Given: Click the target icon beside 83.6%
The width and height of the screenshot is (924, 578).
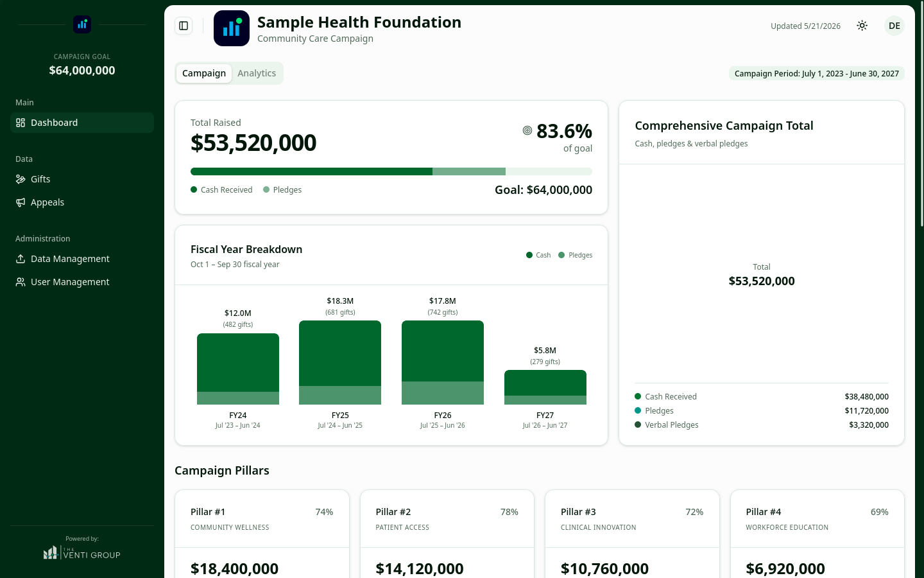Looking at the screenshot, I should click(x=527, y=130).
